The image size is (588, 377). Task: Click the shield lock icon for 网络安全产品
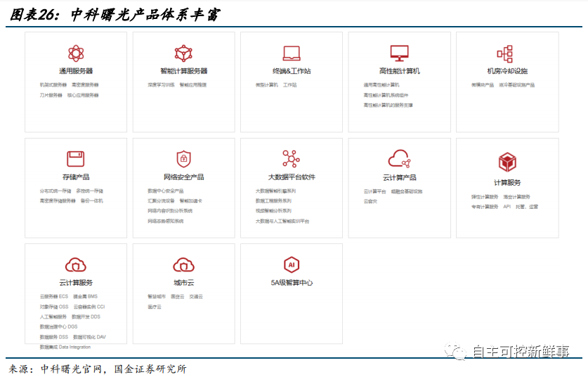click(183, 159)
